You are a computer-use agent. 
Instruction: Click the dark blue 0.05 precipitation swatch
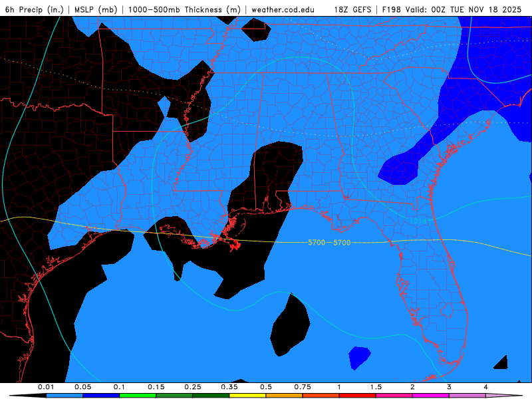pos(101,396)
